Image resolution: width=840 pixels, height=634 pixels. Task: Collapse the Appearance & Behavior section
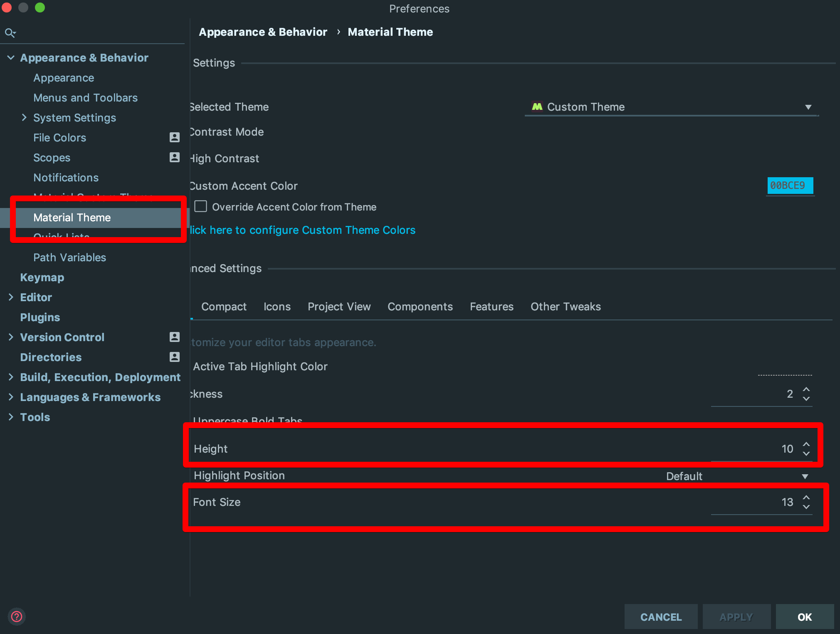[11, 57]
